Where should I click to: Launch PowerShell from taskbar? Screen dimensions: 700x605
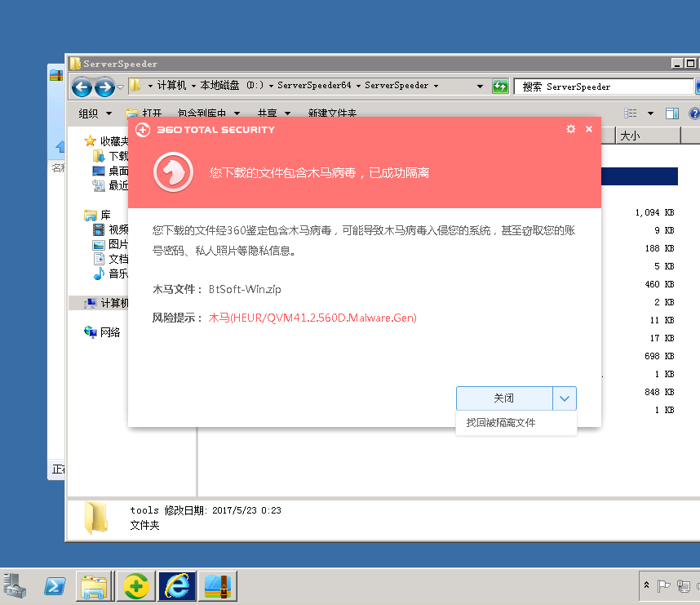point(55,585)
